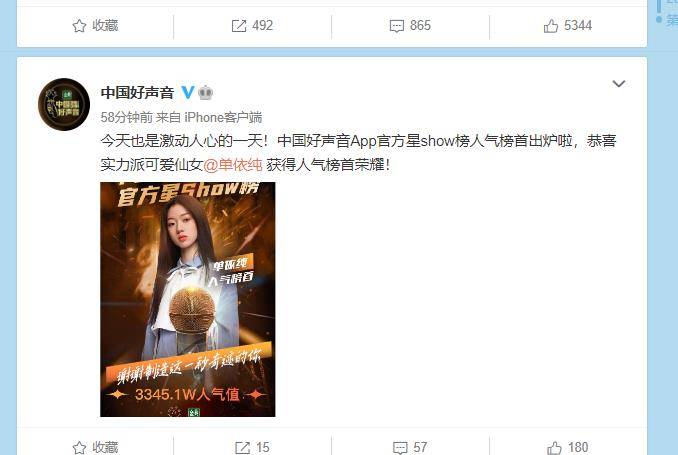The width and height of the screenshot is (678, 455).
Task: Click 收藏 label on upper post
Action: [x=105, y=26]
